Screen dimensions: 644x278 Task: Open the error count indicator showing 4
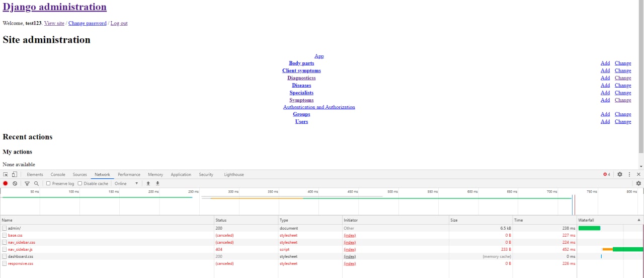coord(607,174)
